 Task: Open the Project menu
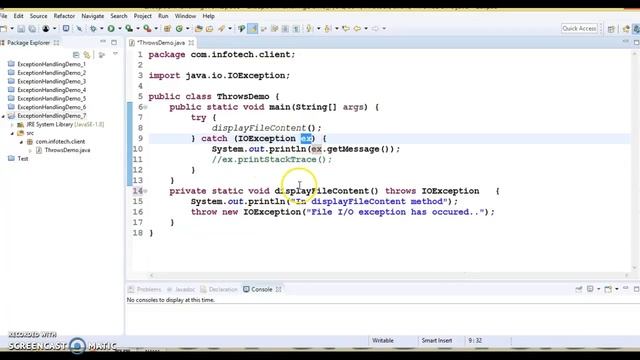142,16
